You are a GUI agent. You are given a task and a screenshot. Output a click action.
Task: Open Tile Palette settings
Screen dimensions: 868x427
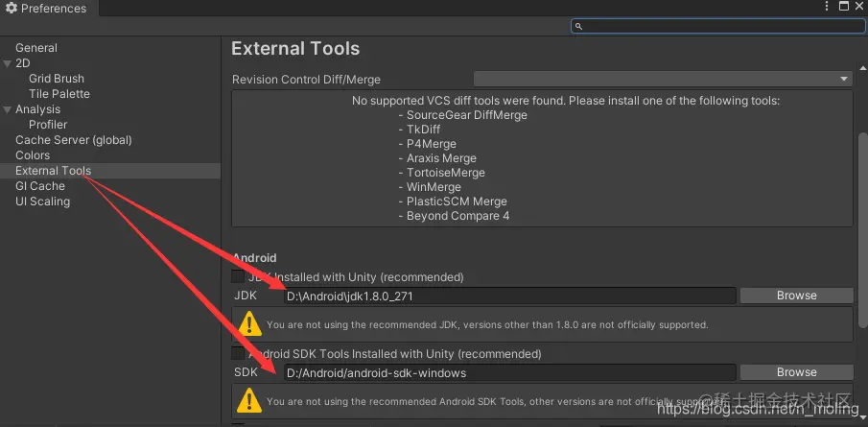(x=59, y=94)
